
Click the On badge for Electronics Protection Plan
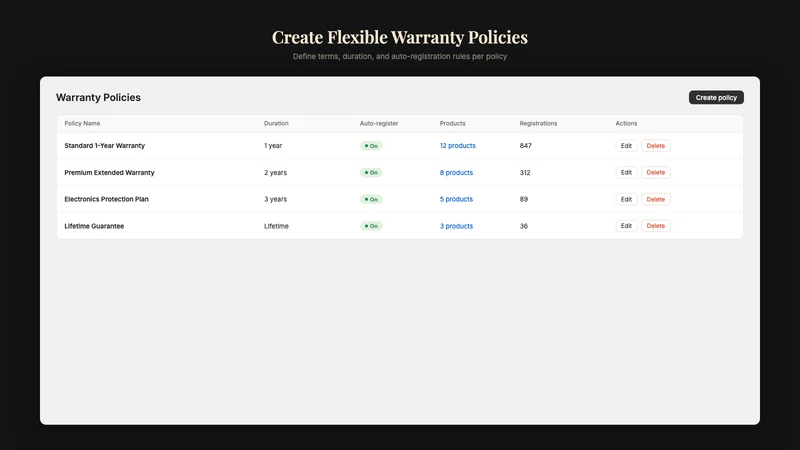click(371, 199)
